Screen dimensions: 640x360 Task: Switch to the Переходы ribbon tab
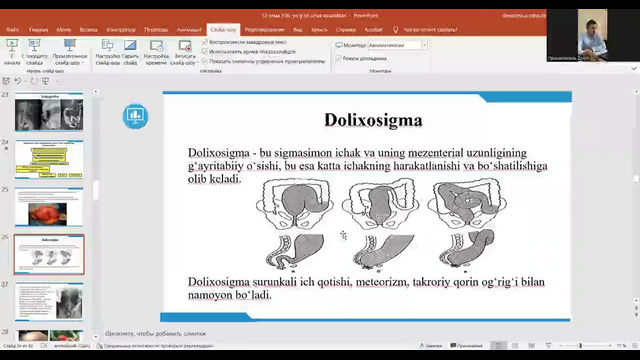[156, 30]
